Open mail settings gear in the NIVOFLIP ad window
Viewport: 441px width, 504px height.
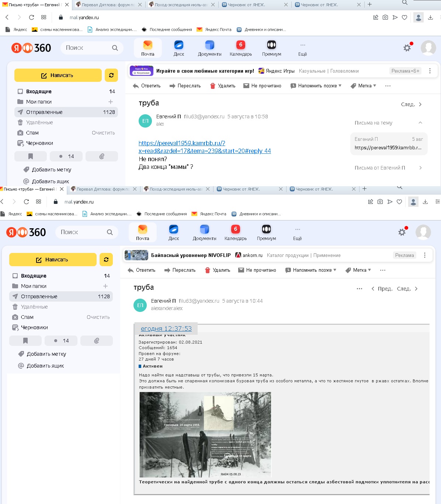402,232
